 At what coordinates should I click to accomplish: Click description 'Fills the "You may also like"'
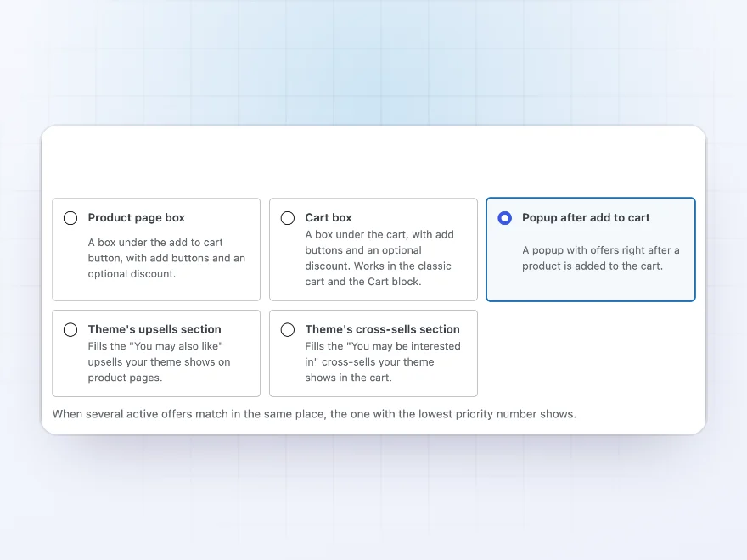159,362
